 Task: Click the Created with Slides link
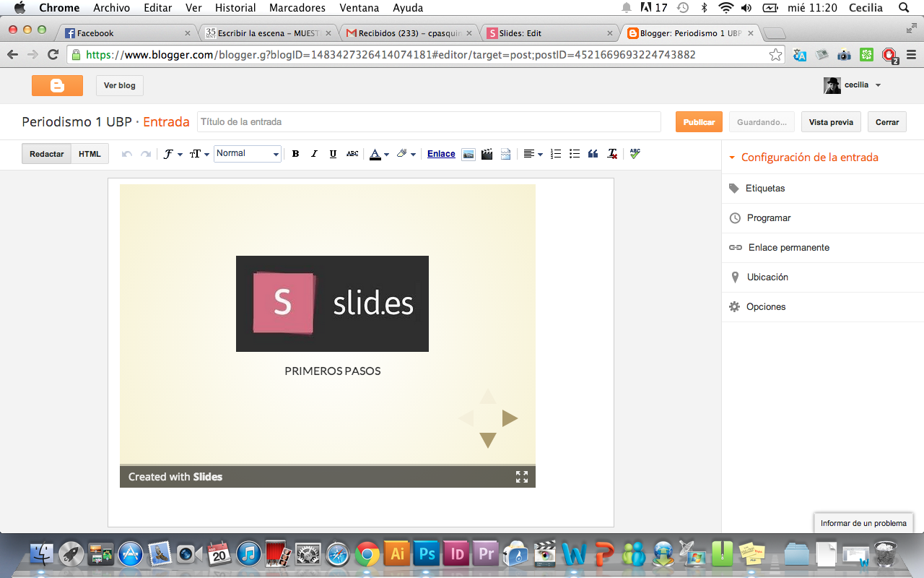[175, 477]
